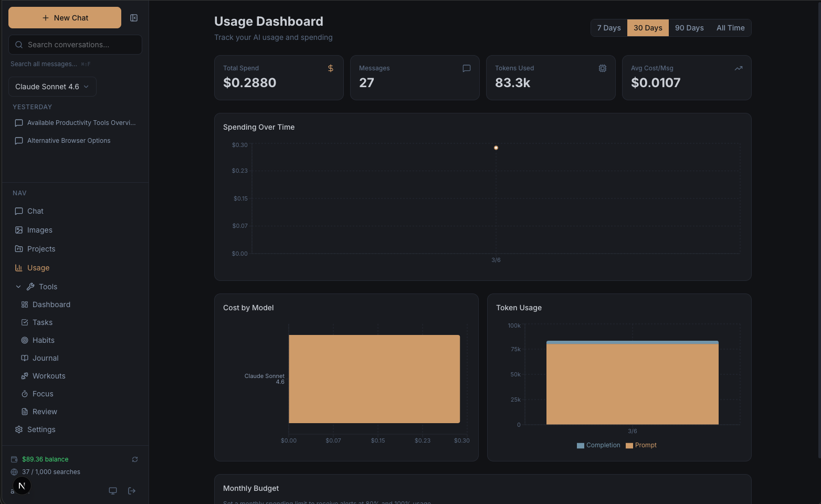Open the $89.36 balance link

[45, 459]
